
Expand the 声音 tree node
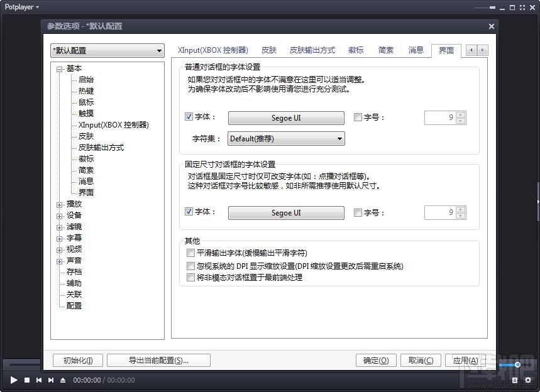[59, 261]
